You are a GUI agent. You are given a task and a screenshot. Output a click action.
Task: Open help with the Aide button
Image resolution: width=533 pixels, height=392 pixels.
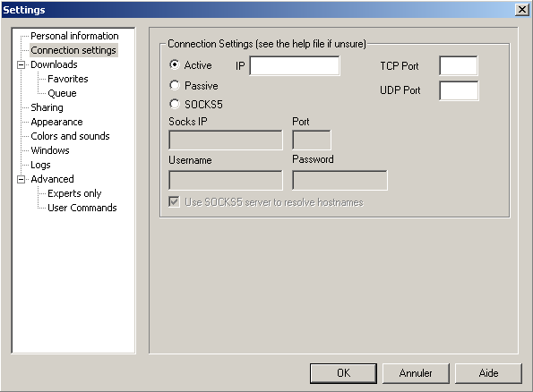[488, 373]
